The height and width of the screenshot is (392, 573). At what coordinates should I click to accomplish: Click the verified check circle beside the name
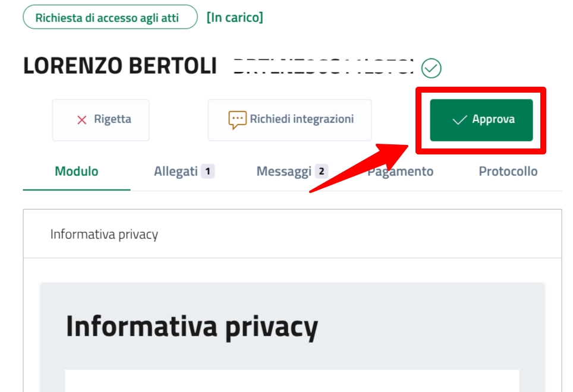coord(431,69)
